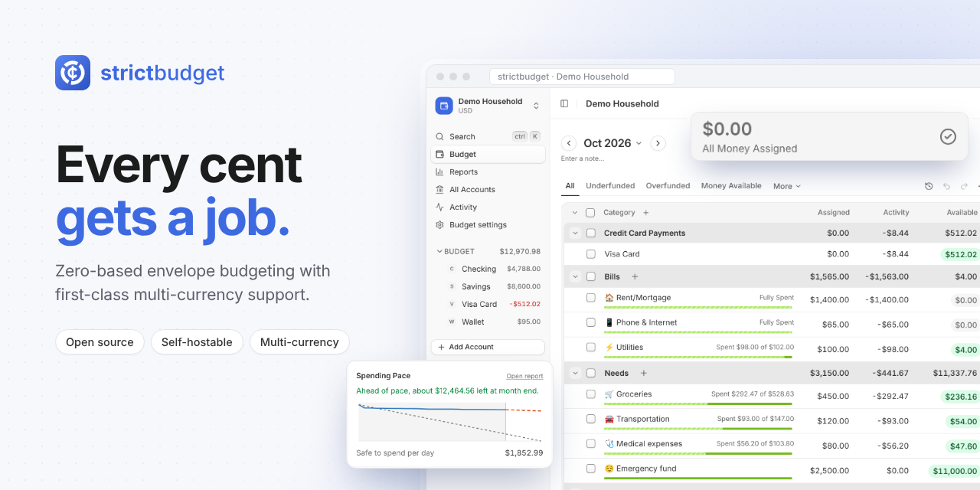Viewport: 980px width, 490px height.
Task: Click the plus icon next to Bills group
Action: click(635, 276)
